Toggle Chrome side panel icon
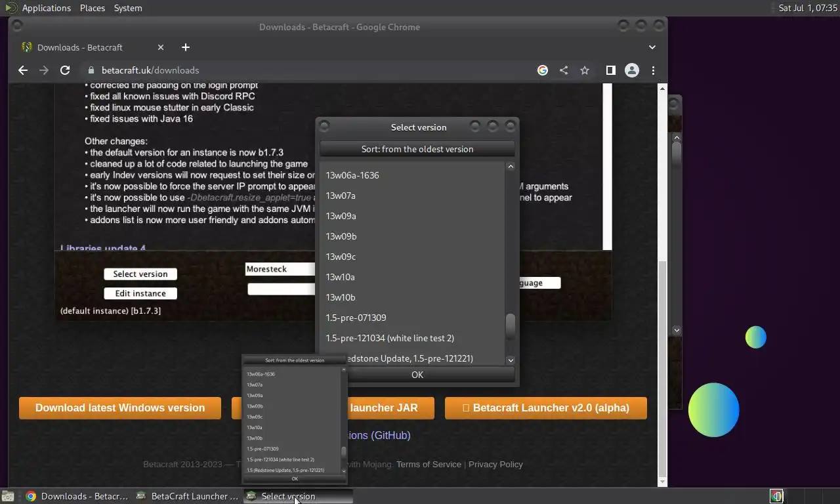The height and width of the screenshot is (504, 840). tap(611, 70)
